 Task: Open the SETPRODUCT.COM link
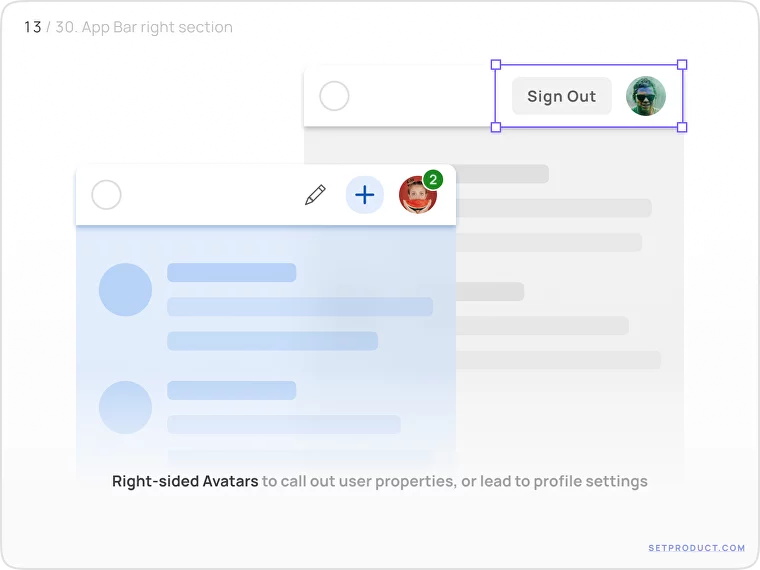[x=697, y=548]
